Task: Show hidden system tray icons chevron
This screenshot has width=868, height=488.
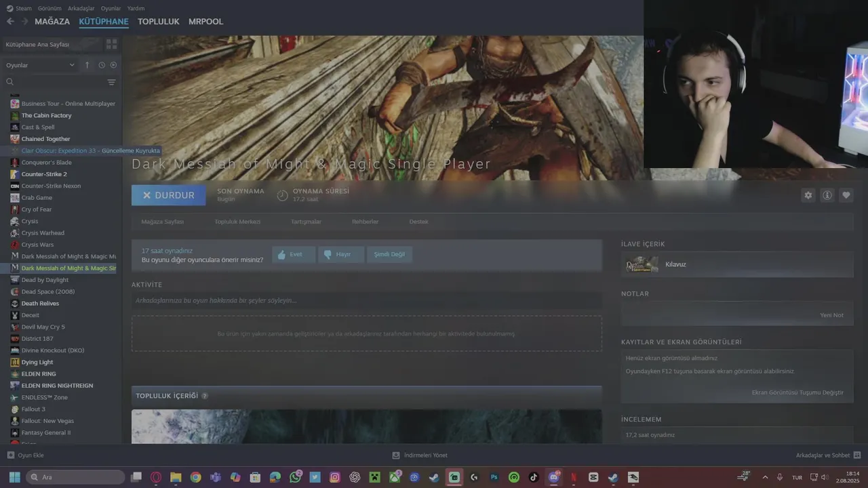Action: tap(765, 477)
